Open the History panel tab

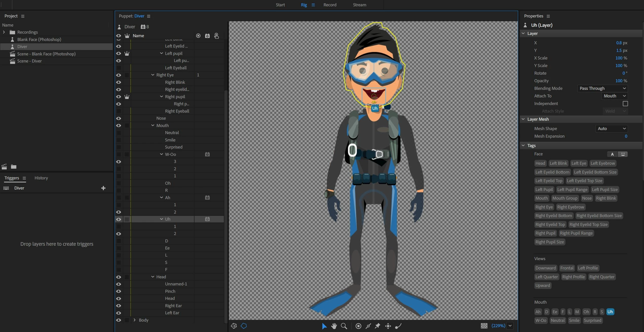coord(41,178)
